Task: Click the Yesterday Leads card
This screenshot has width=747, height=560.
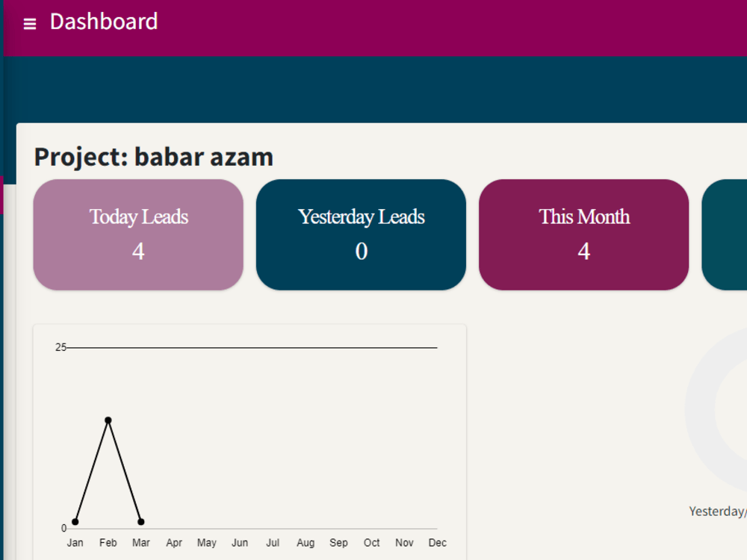Action: pyautogui.click(x=361, y=234)
